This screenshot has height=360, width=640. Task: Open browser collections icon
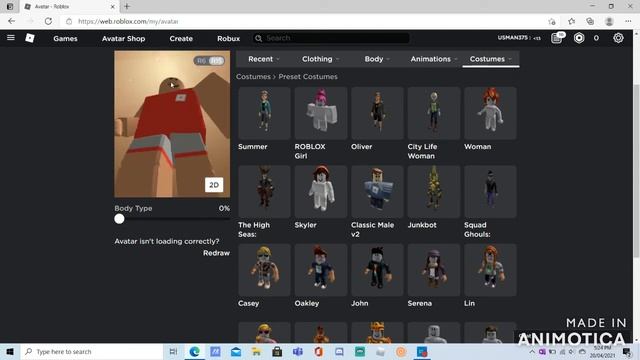pos(590,21)
